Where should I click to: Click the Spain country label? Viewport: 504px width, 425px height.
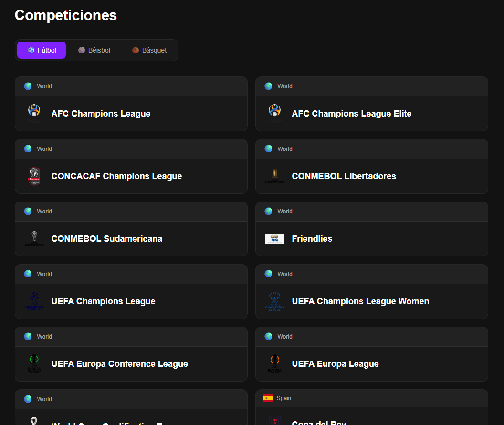284,398
